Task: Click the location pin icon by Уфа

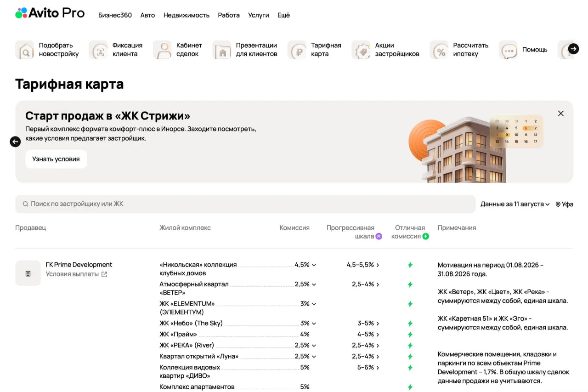Action: click(x=558, y=205)
